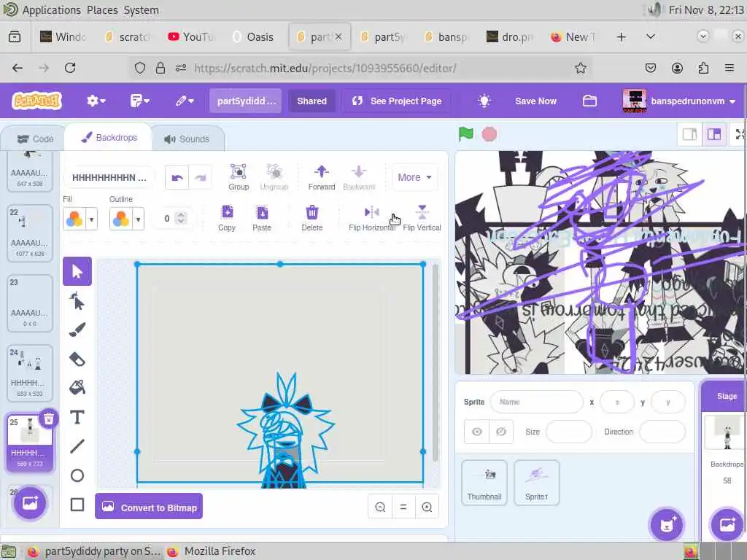Click the Scratch logo
Image resolution: width=747 pixels, height=560 pixels.
click(37, 101)
